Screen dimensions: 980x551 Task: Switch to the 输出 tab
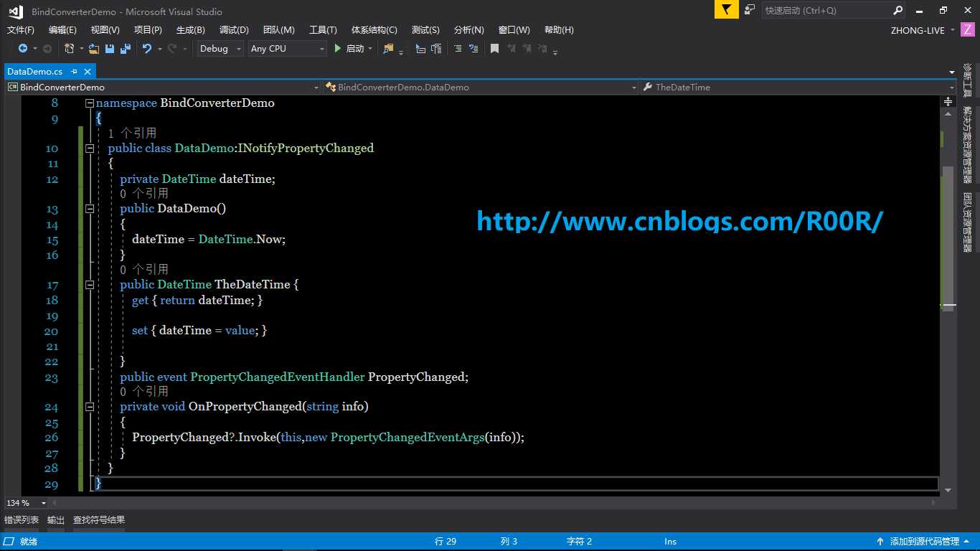[x=56, y=519]
